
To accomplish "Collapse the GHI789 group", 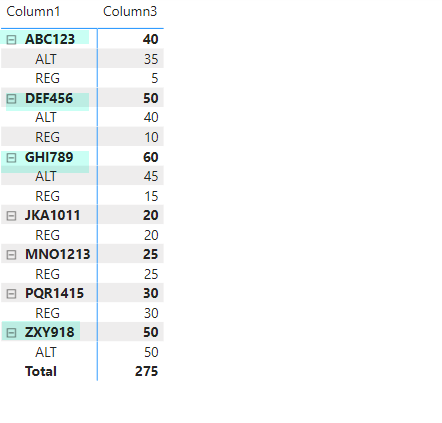I will pos(11,158).
